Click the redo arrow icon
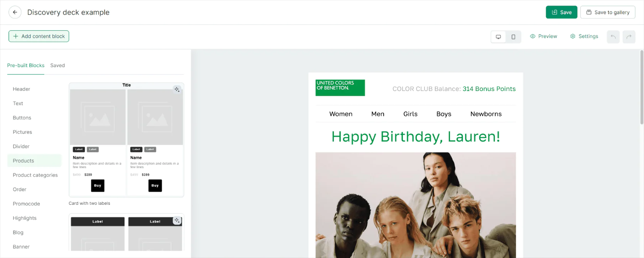Viewport: 644px width, 258px height. [x=629, y=37]
